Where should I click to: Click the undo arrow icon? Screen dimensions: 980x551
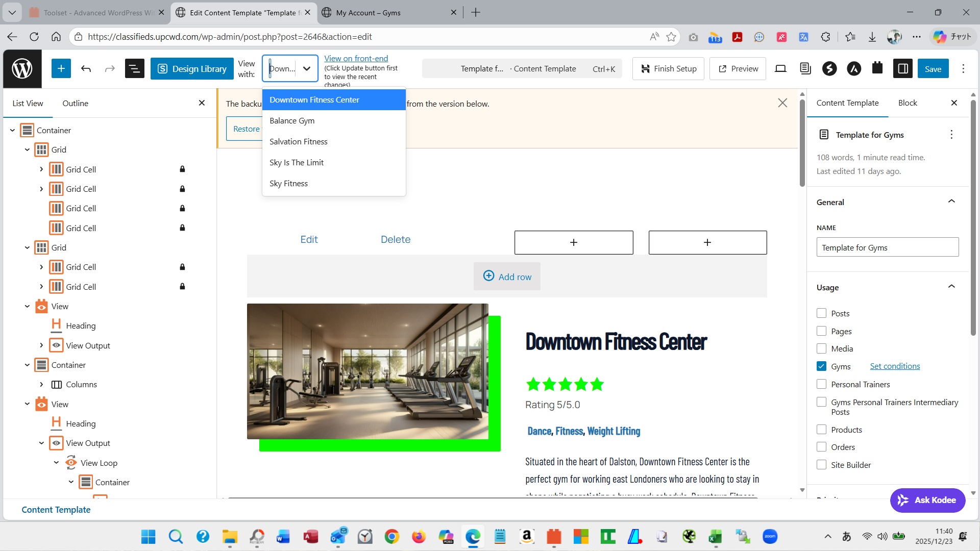coord(86,68)
